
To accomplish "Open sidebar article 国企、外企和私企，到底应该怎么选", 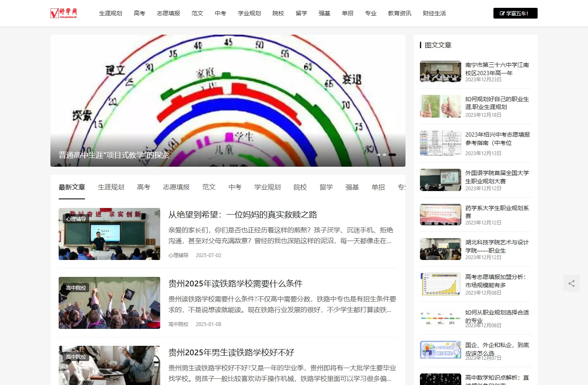I will 497,349.
